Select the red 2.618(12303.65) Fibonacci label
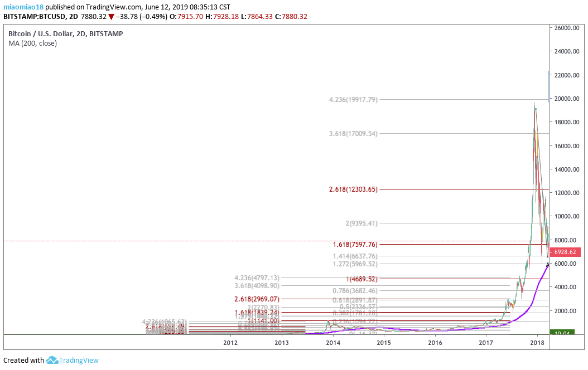Screen dimensions: 588x370 (x=353, y=189)
